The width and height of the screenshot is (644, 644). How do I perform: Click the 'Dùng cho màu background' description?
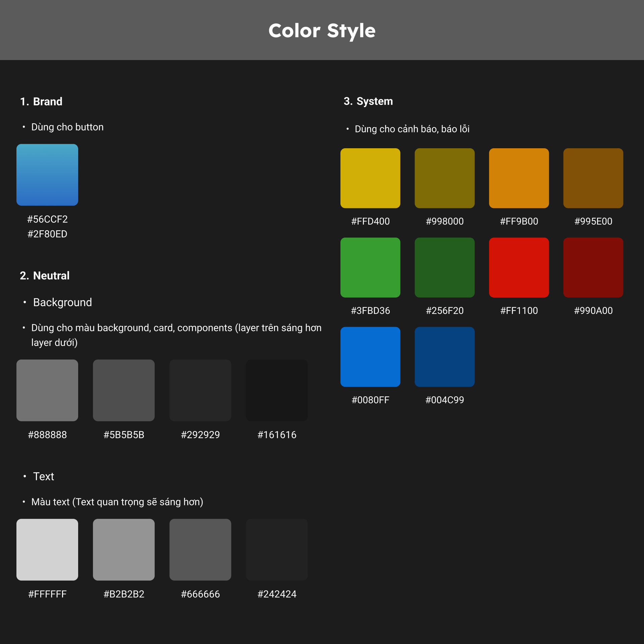click(x=176, y=335)
